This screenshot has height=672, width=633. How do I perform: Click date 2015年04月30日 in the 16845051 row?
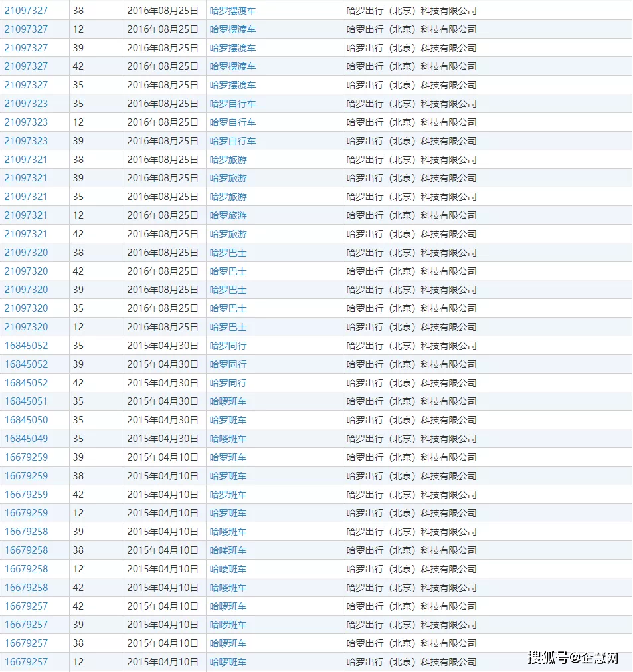pos(163,401)
